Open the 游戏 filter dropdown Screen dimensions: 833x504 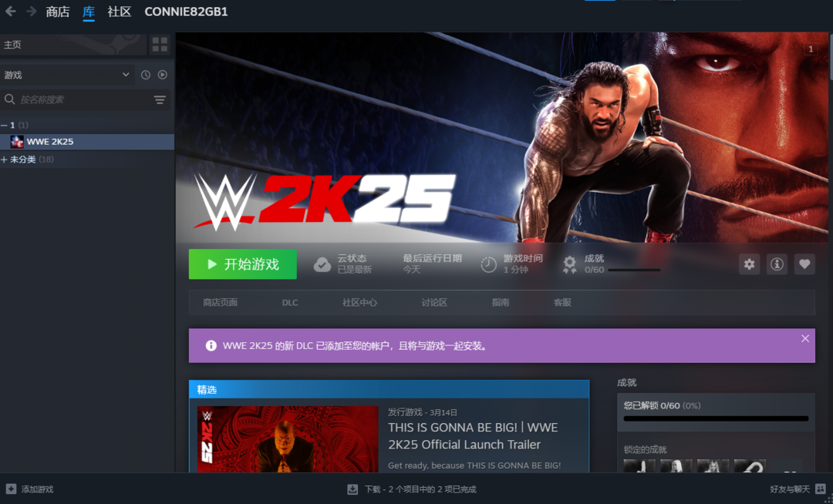pos(67,75)
